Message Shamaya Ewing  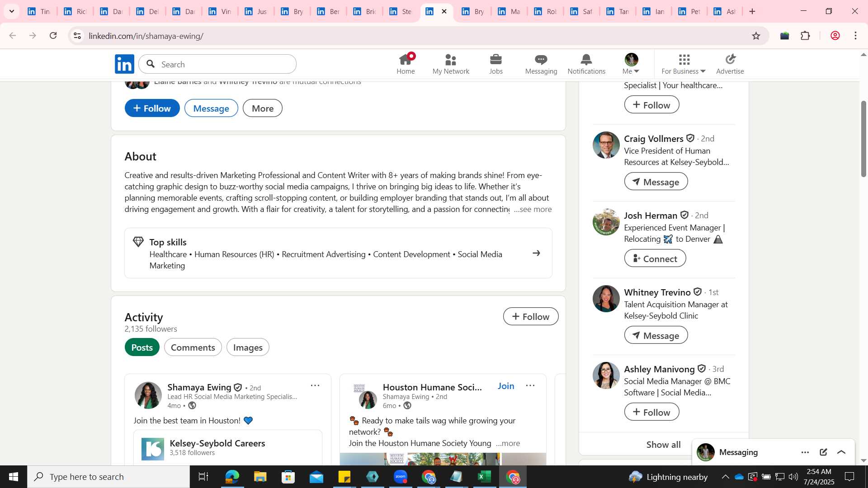coord(211,108)
